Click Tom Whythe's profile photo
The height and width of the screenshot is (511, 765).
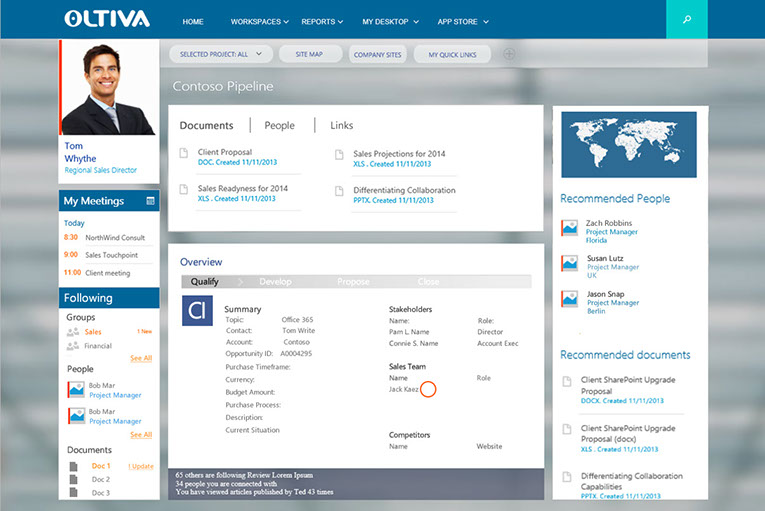point(108,87)
